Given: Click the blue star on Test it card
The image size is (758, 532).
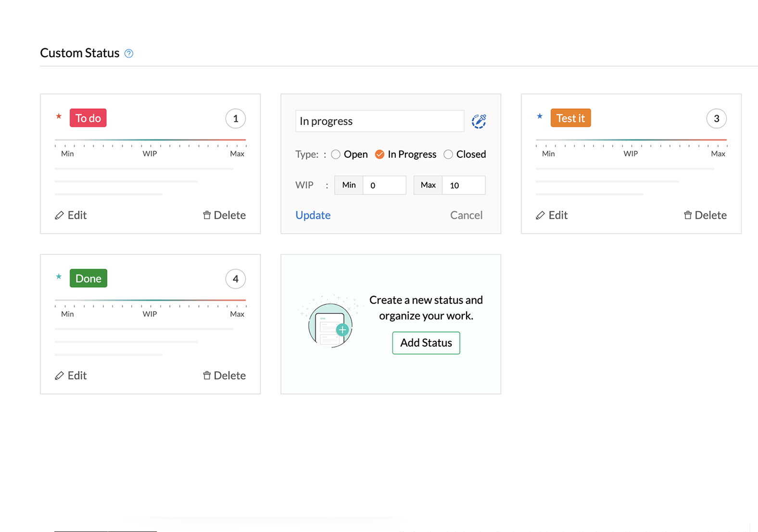Looking at the screenshot, I should [540, 116].
